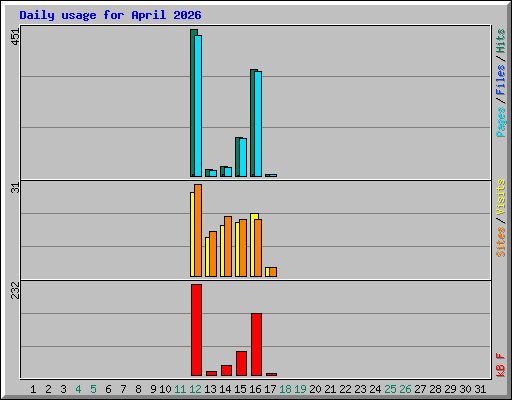This screenshot has height=400, width=512.
Task: Click green day number 5 on the axis
Action: pyautogui.click(x=93, y=389)
